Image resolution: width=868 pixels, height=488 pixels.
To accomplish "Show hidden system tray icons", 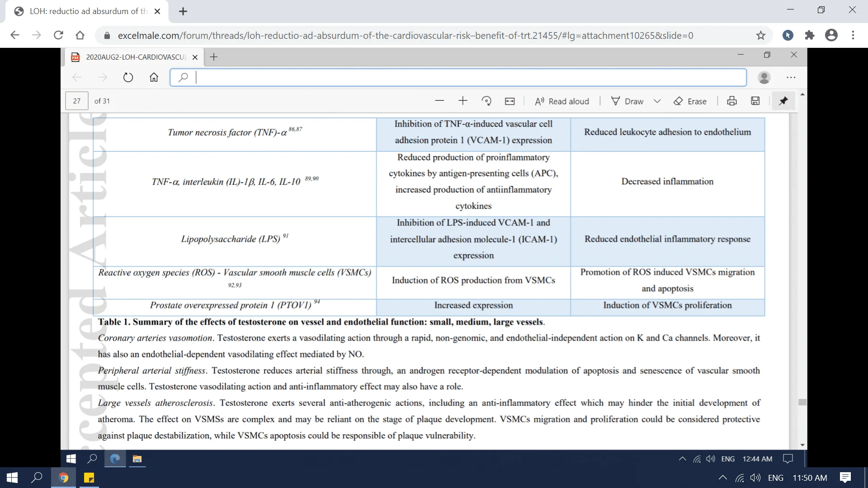I will point(723,478).
